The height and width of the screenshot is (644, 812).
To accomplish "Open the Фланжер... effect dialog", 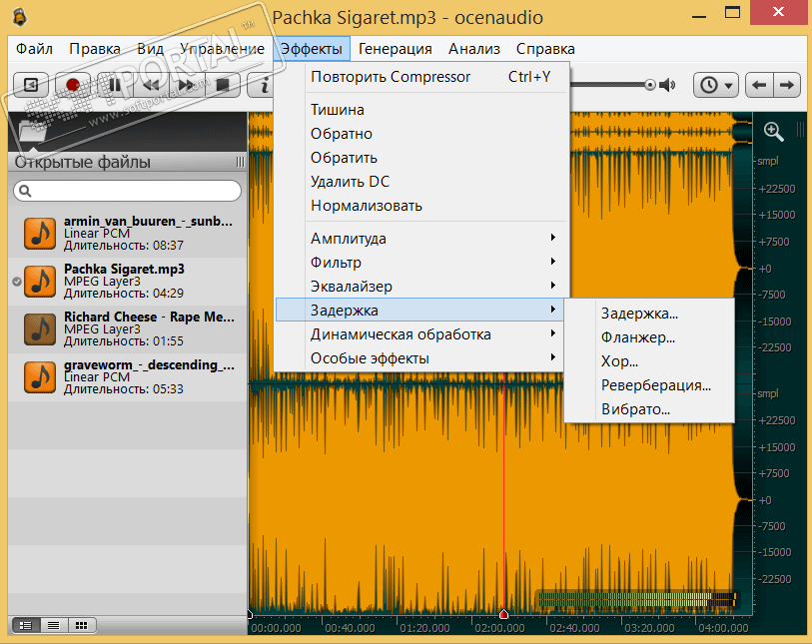I will tap(649, 337).
